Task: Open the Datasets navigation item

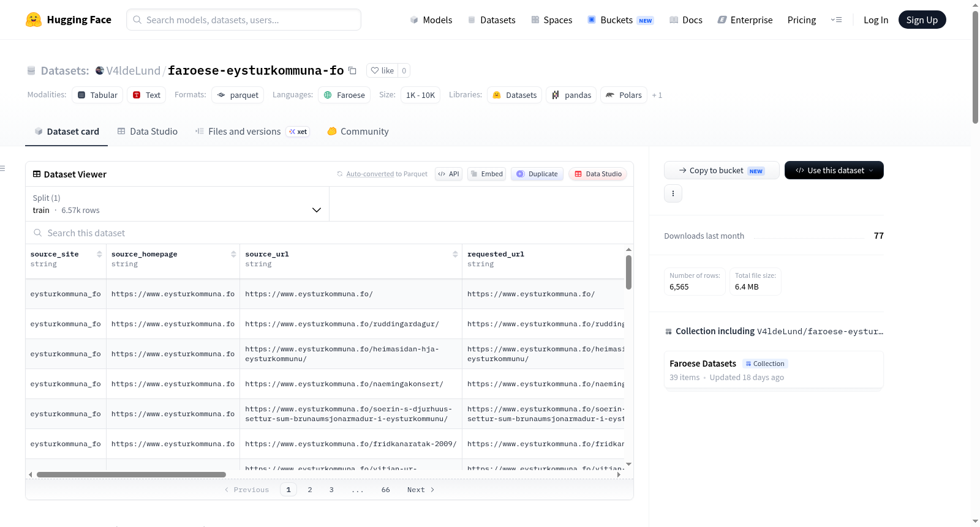Action: [491, 20]
